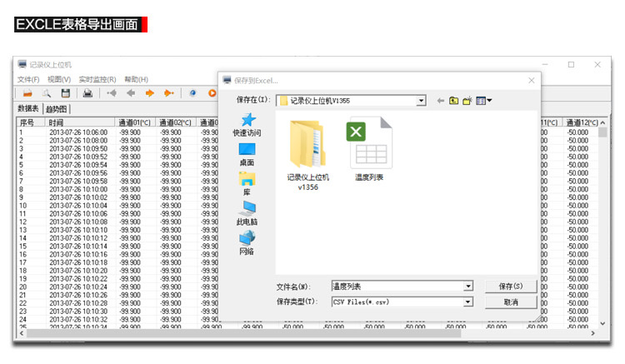Expand the 保存类型 CSV Files dropdown

[468, 302]
